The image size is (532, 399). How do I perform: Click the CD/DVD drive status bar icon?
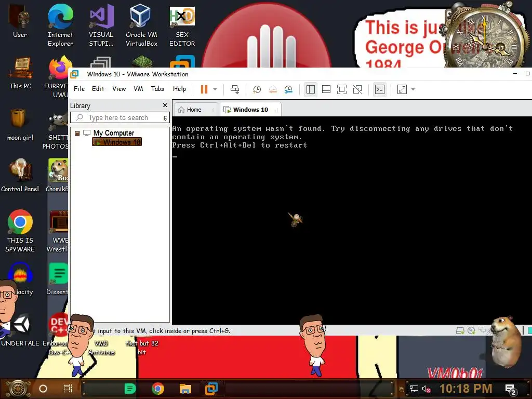(471, 330)
